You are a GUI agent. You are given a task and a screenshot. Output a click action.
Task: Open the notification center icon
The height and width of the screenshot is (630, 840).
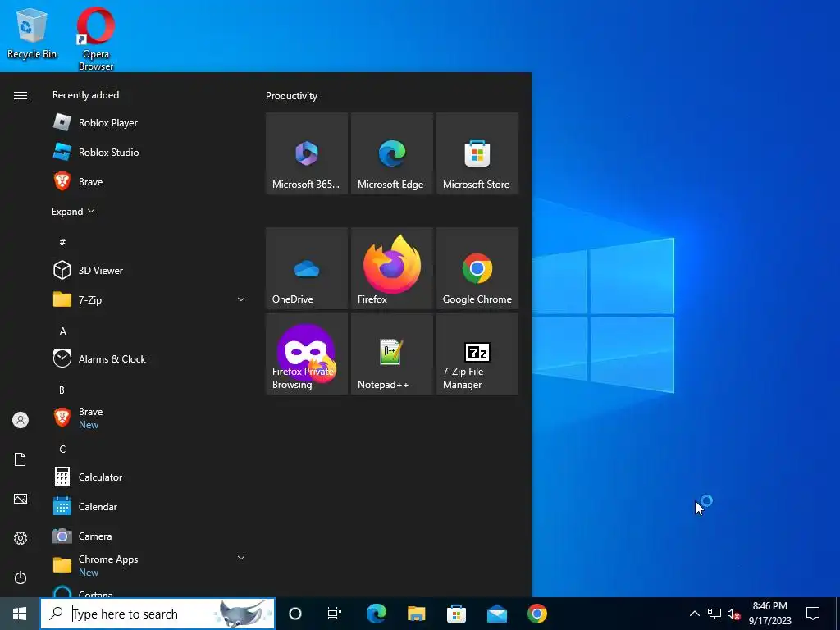813,614
